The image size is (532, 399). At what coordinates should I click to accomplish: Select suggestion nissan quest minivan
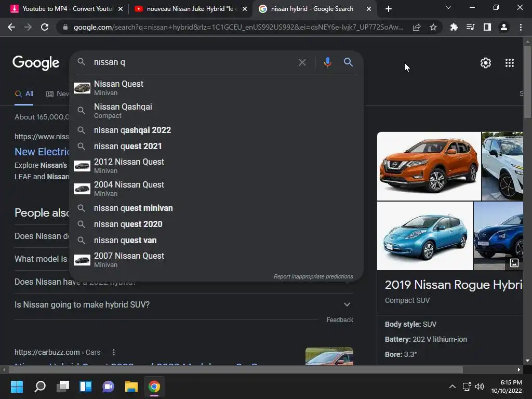[216, 208]
